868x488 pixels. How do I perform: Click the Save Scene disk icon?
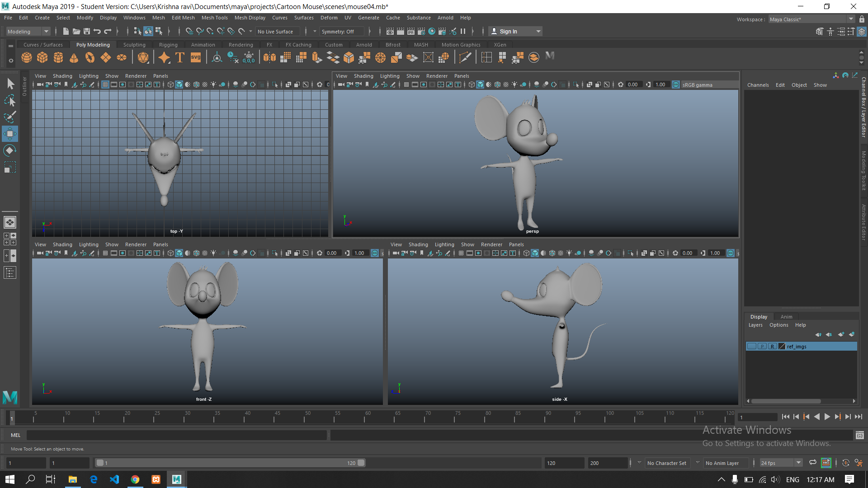click(87, 31)
